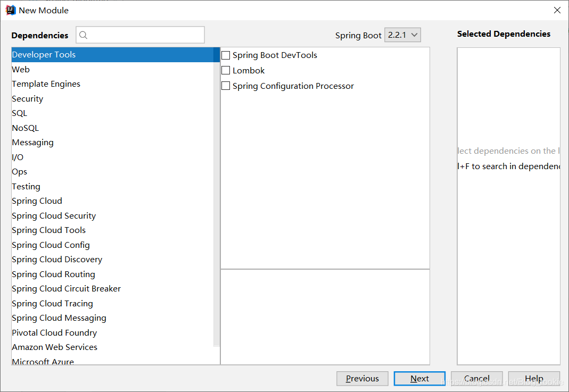Open Help for this dialog
This screenshot has height=392, width=569.
pos(534,379)
